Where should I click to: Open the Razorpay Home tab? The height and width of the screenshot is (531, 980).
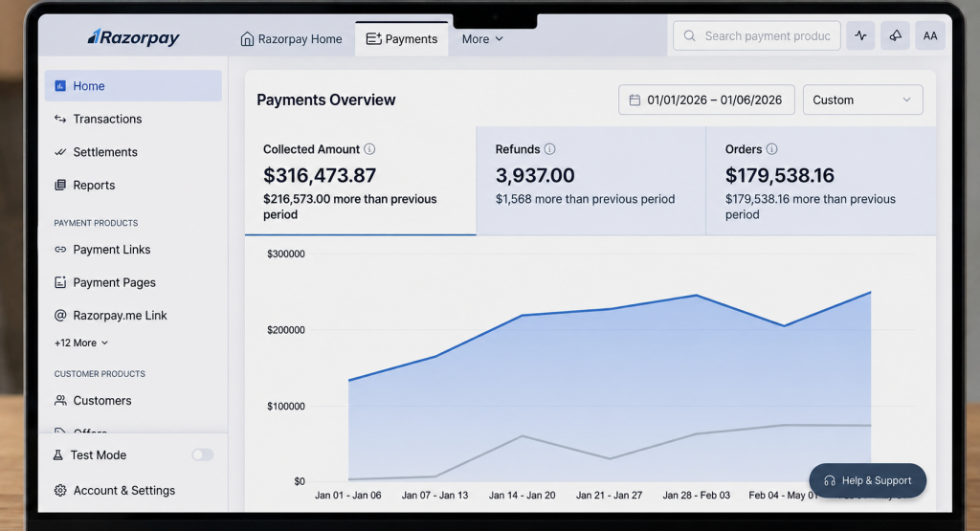coord(291,38)
